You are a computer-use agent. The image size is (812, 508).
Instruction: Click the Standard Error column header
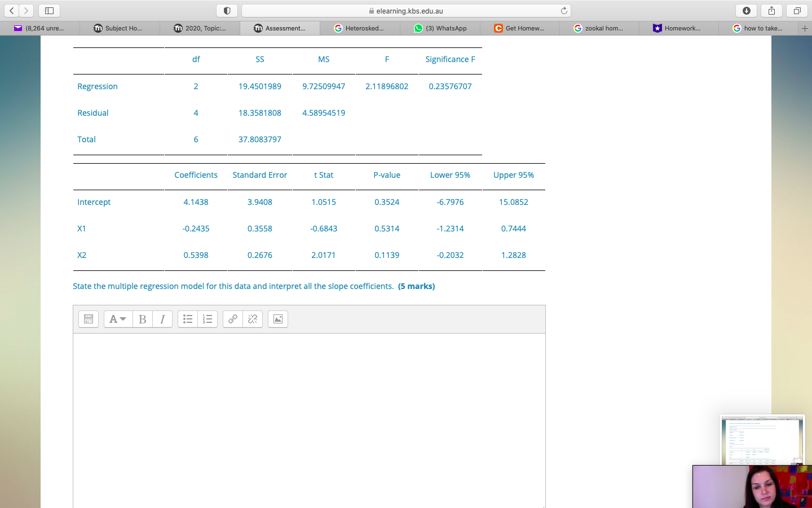(260, 175)
